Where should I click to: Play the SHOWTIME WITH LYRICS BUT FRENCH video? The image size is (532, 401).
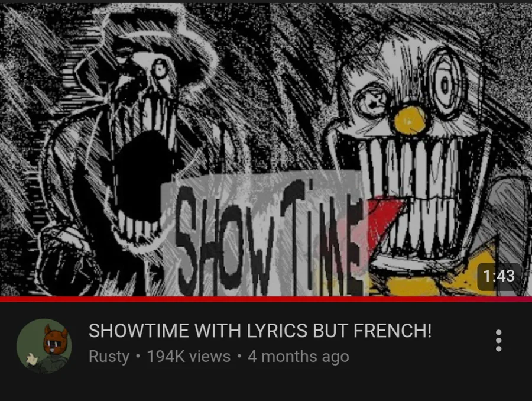coord(266,150)
